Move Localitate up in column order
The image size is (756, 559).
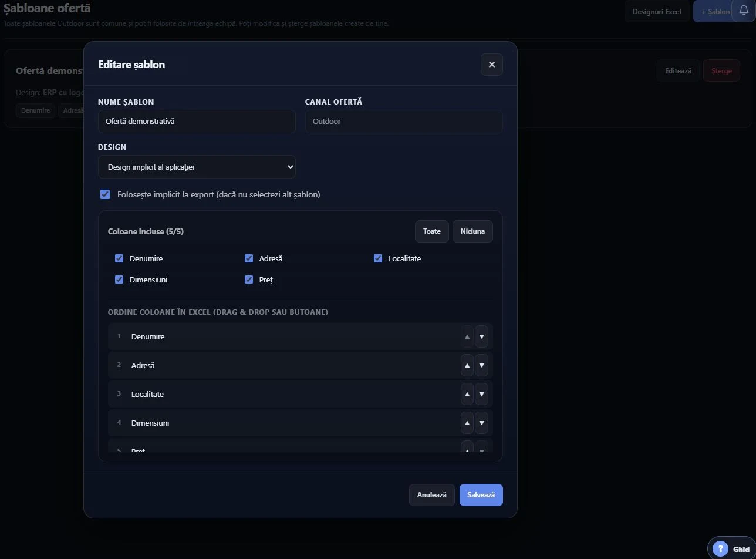(x=467, y=394)
